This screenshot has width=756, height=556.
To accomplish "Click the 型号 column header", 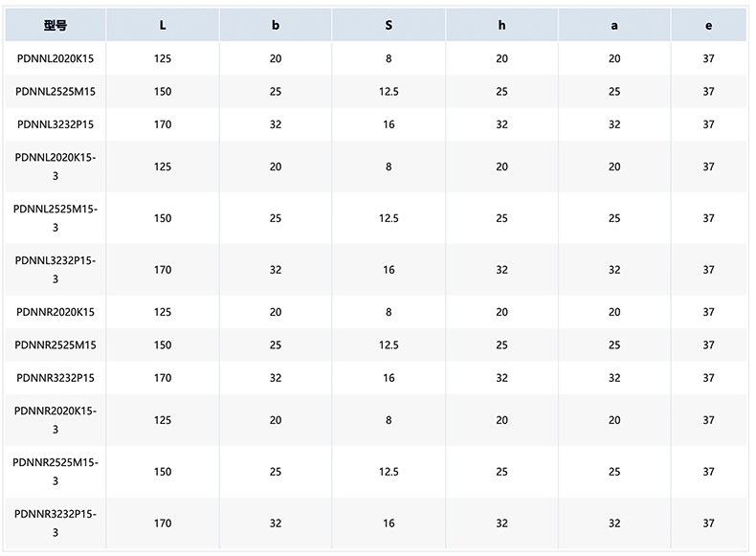I will 56,26.
